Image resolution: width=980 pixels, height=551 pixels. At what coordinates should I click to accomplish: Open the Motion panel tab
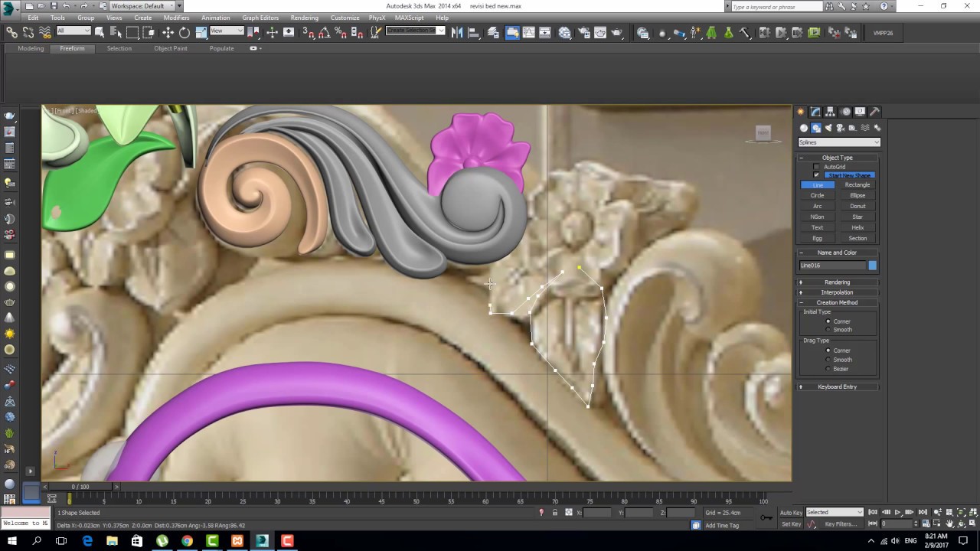845,112
